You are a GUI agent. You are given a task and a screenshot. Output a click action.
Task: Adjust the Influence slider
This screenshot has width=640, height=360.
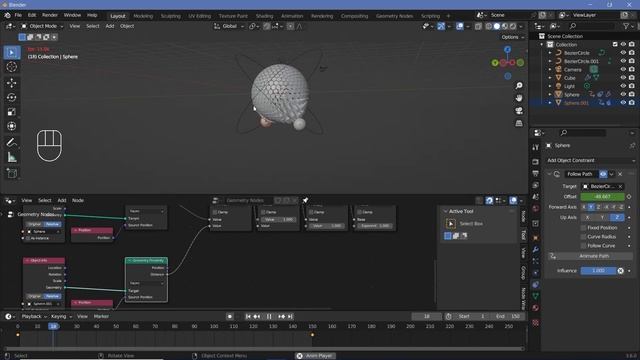598,271
